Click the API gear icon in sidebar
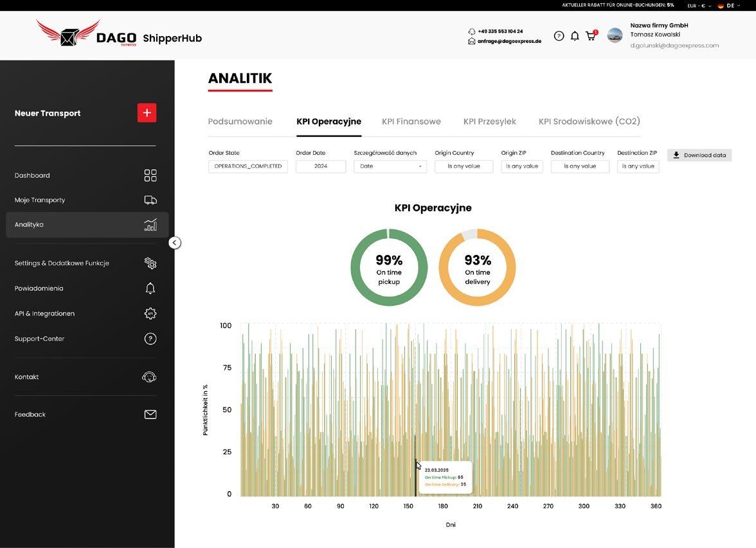 150,314
